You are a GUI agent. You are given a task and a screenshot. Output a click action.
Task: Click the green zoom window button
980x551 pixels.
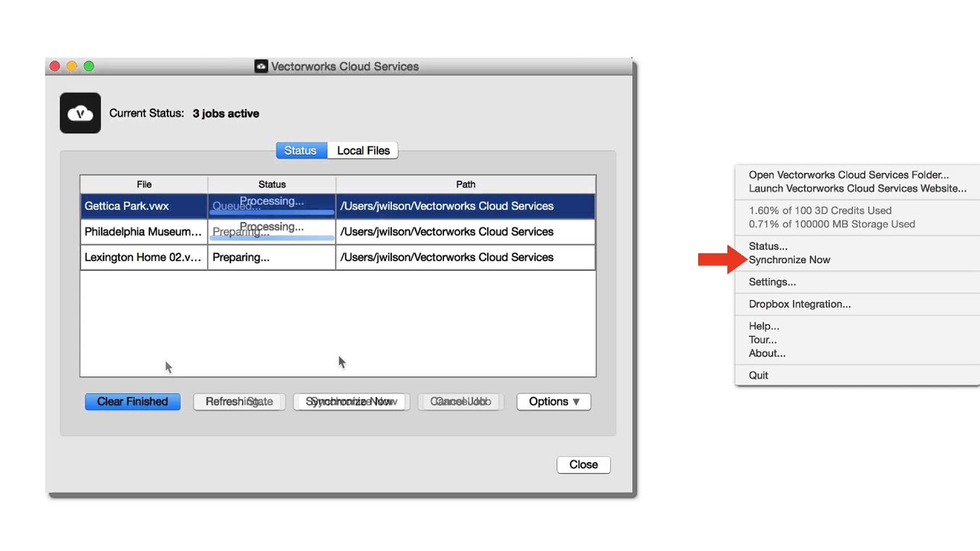(89, 67)
